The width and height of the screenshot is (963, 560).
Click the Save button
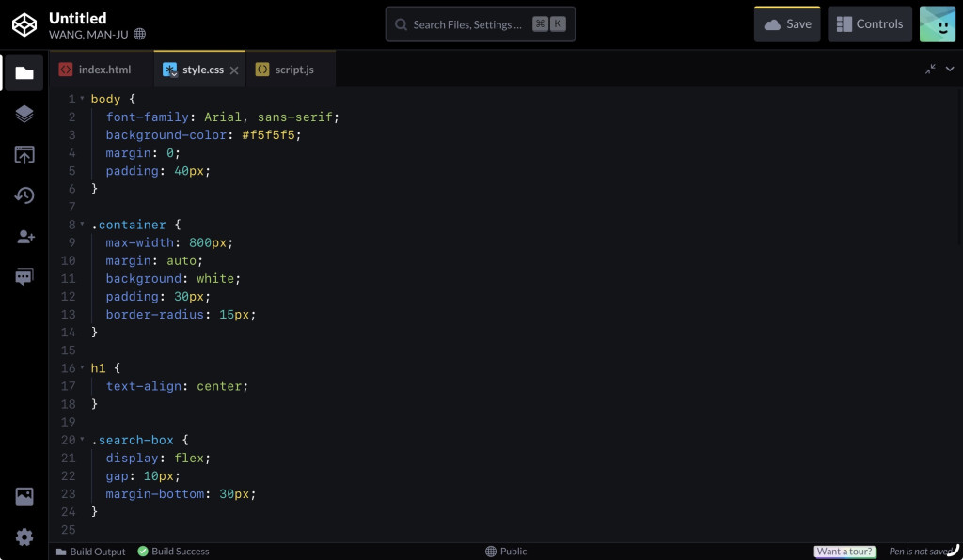(787, 24)
